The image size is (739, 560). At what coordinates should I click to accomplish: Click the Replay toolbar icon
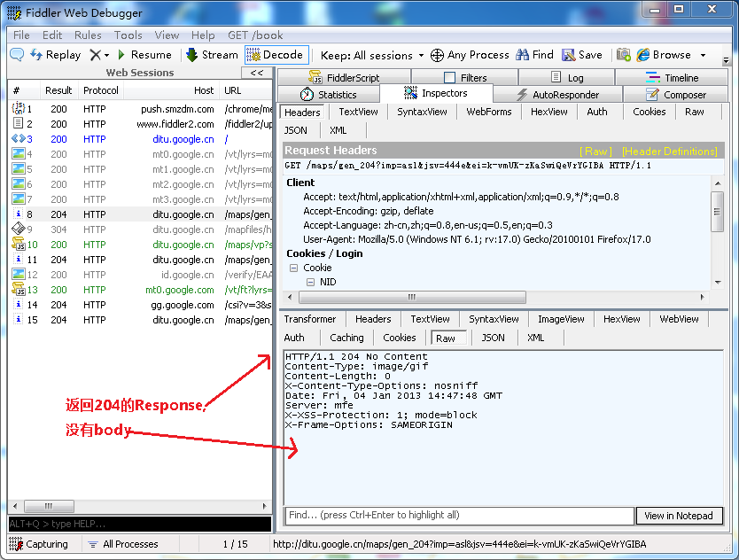(37, 55)
